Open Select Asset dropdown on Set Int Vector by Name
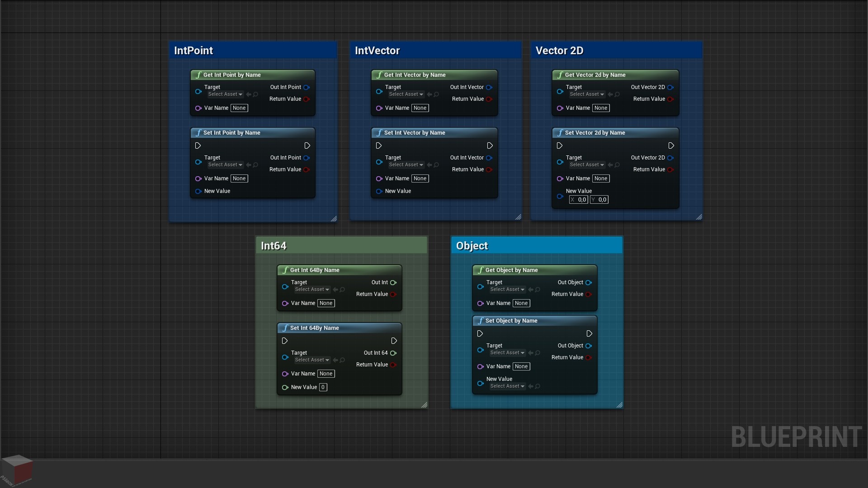The height and width of the screenshot is (488, 868). click(x=406, y=165)
